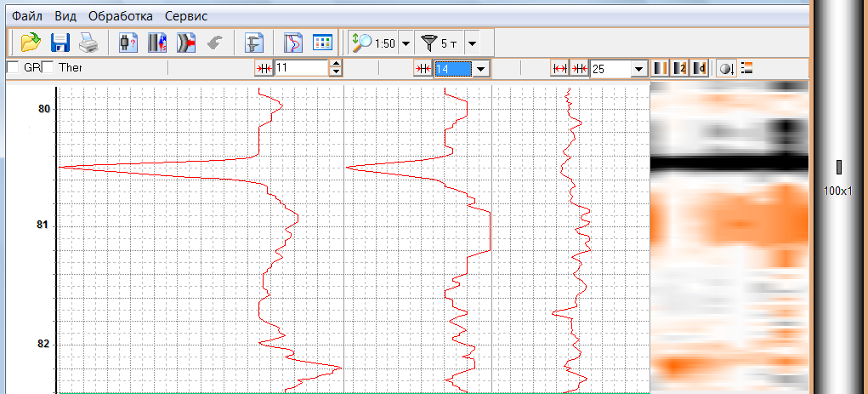Viewport: 868px width, 394px height.
Task: Open the Файл menu
Action: pos(27,16)
